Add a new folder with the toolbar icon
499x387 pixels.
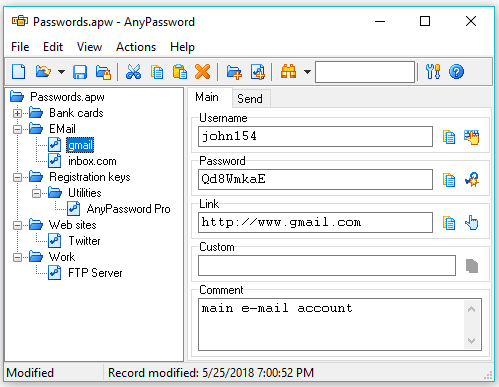point(234,72)
